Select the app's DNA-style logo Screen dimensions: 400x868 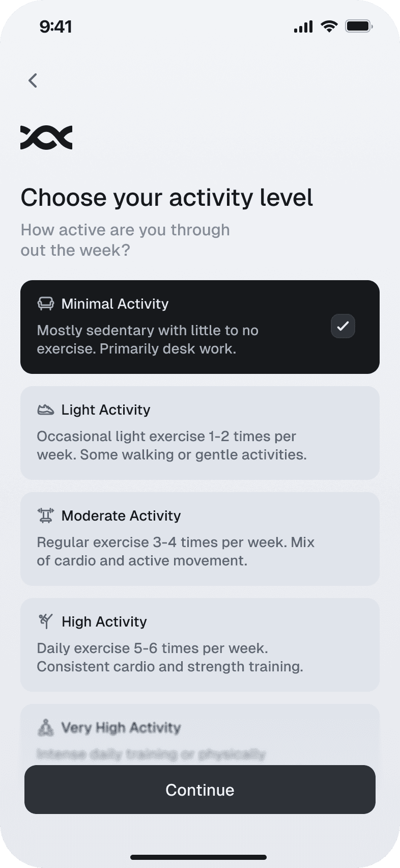coord(46,136)
